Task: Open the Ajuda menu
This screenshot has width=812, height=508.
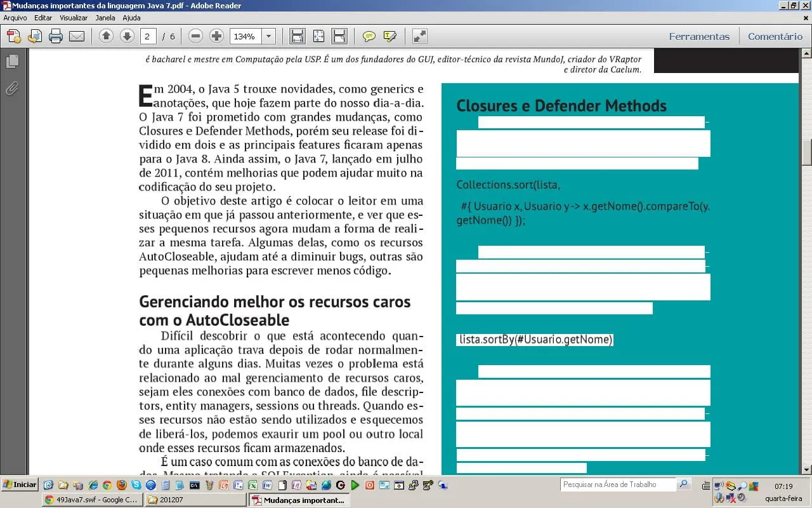Action: (x=131, y=18)
